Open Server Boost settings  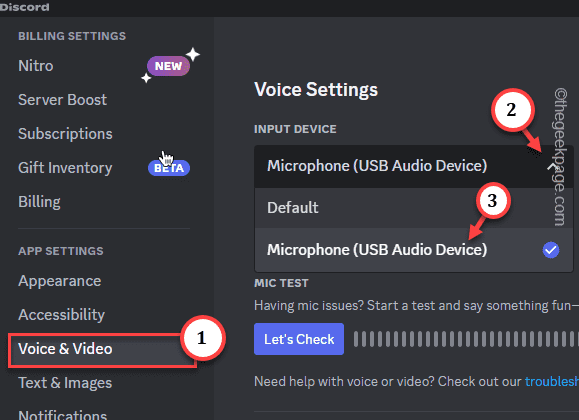[62, 100]
